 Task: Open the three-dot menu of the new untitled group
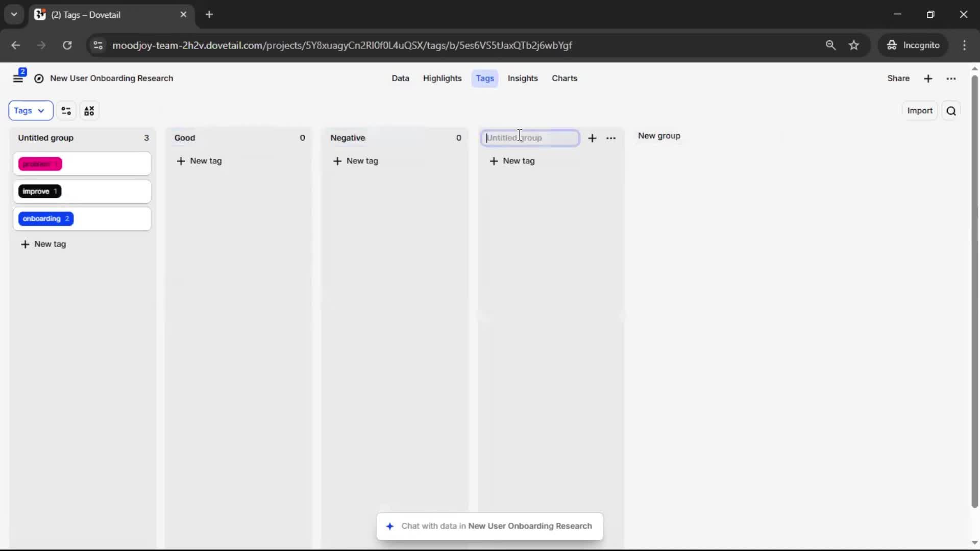[x=611, y=138]
